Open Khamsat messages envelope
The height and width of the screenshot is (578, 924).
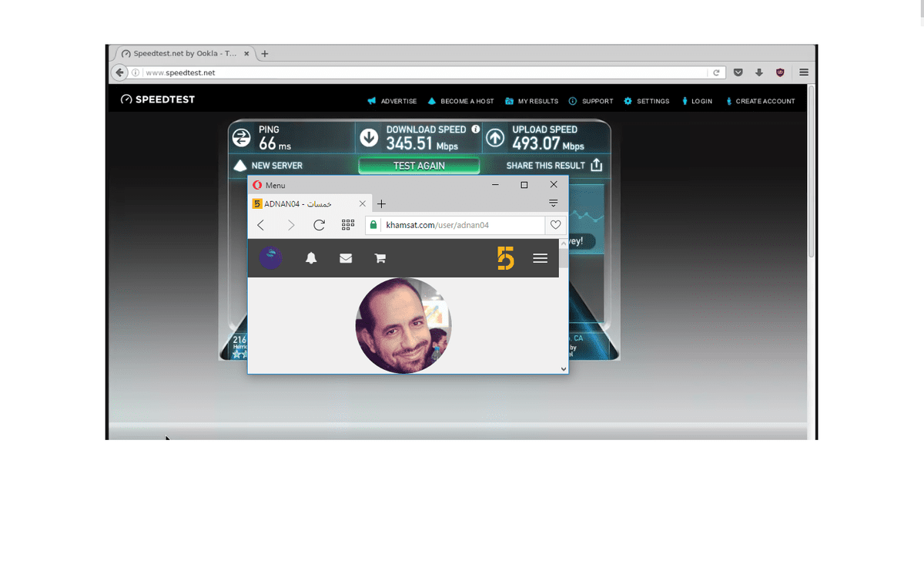[x=346, y=258]
